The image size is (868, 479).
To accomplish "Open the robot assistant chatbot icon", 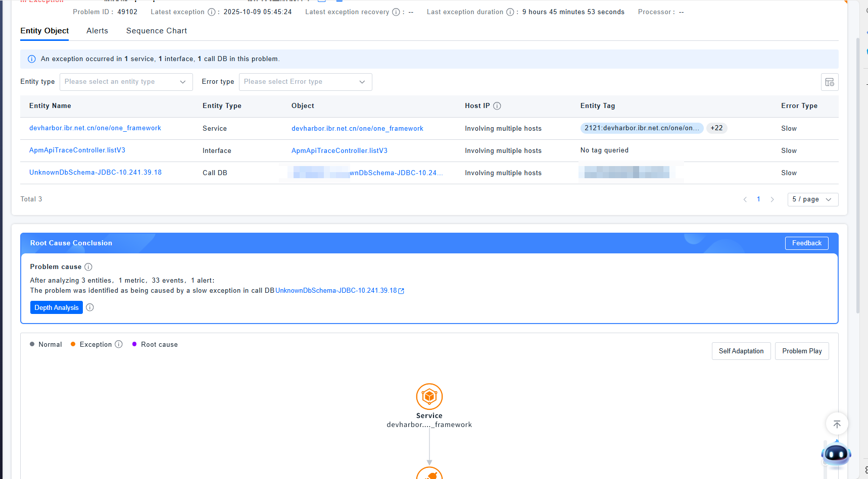I will pos(836,455).
